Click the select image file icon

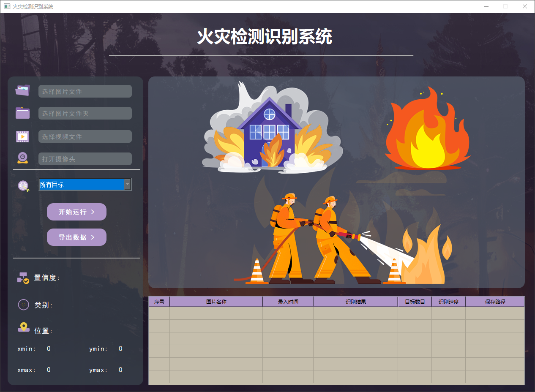point(22,90)
